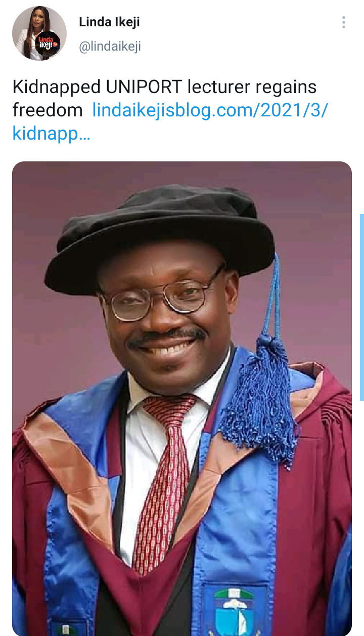364x636 pixels.
Task: Open the lindaikejisblog.com/2021/3/ link
Action: click(210, 110)
